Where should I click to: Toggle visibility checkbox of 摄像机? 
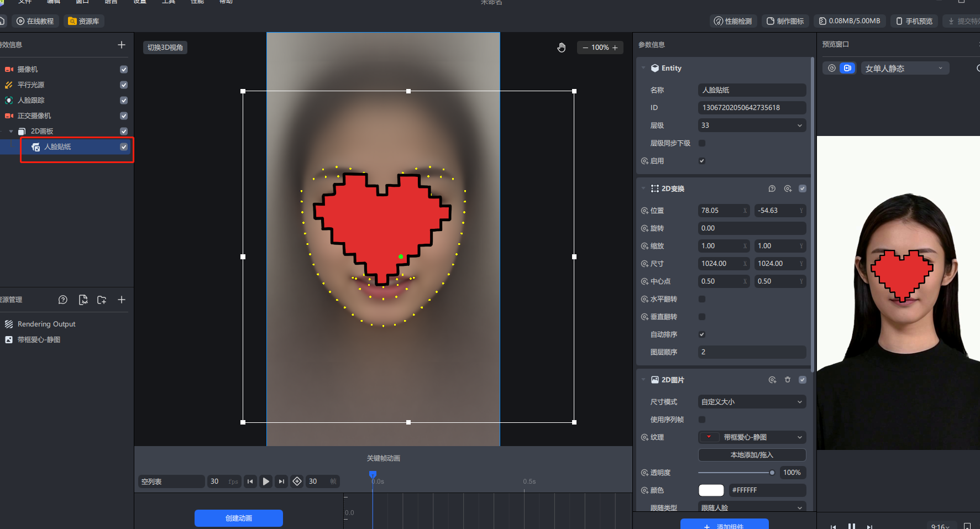[124, 69]
